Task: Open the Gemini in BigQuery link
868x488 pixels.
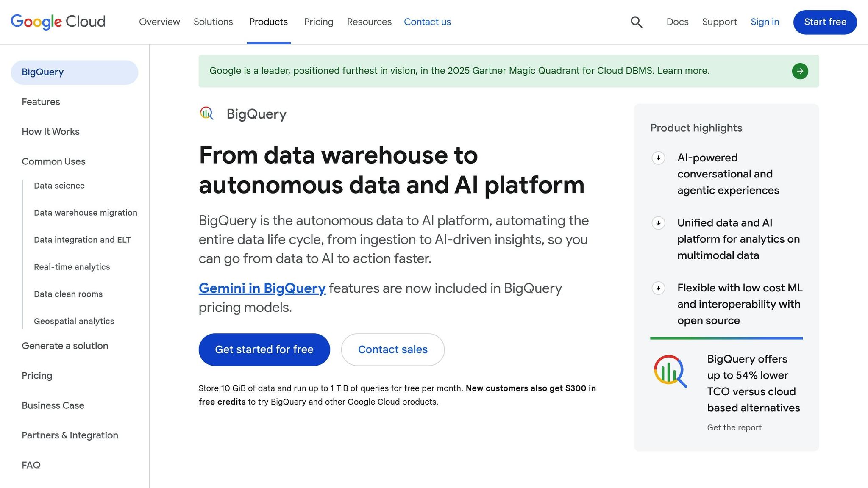Action: [x=262, y=288]
